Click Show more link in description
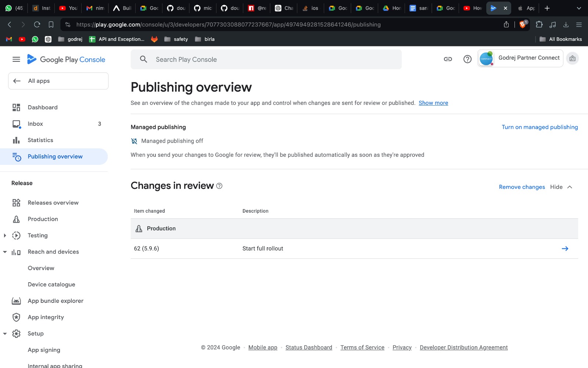 pos(433,103)
